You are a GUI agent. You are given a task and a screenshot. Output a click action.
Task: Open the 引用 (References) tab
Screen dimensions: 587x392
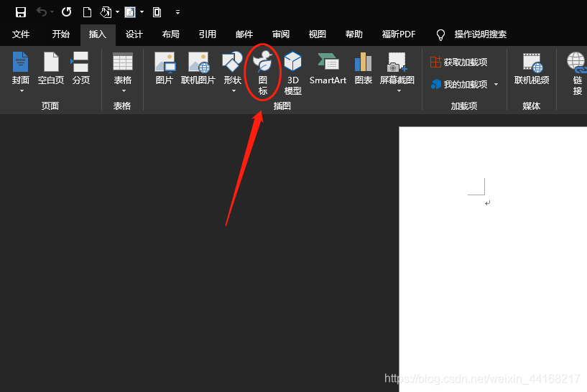pos(208,34)
